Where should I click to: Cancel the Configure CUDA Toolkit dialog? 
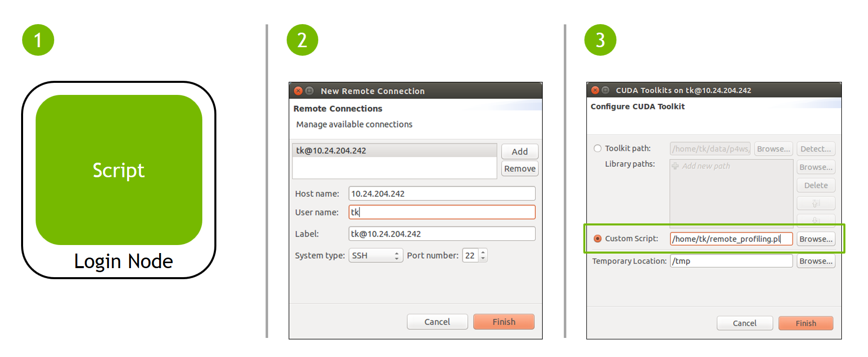point(744,323)
